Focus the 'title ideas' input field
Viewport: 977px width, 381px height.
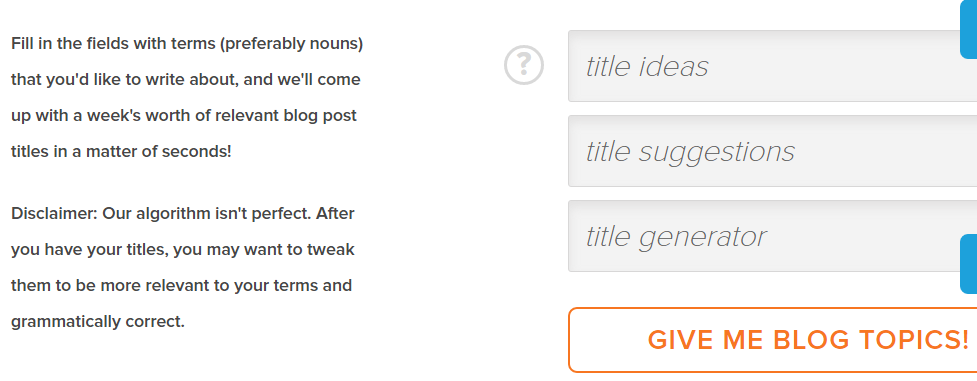point(773,66)
